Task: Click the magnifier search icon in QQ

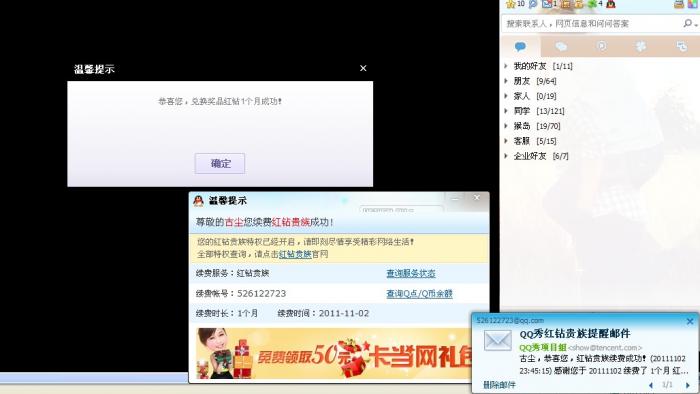Action: [x=688, y=23]
